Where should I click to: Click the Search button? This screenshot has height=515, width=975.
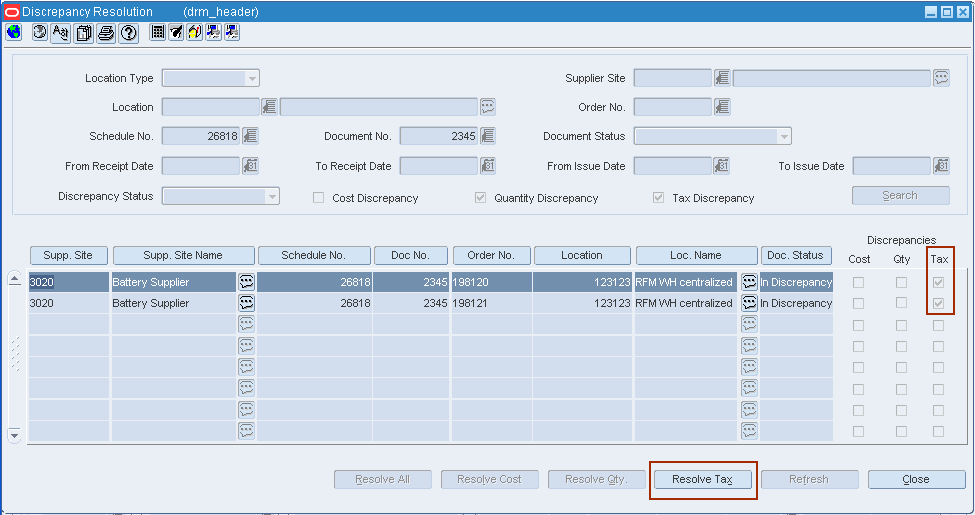click(x=900, y=195)
